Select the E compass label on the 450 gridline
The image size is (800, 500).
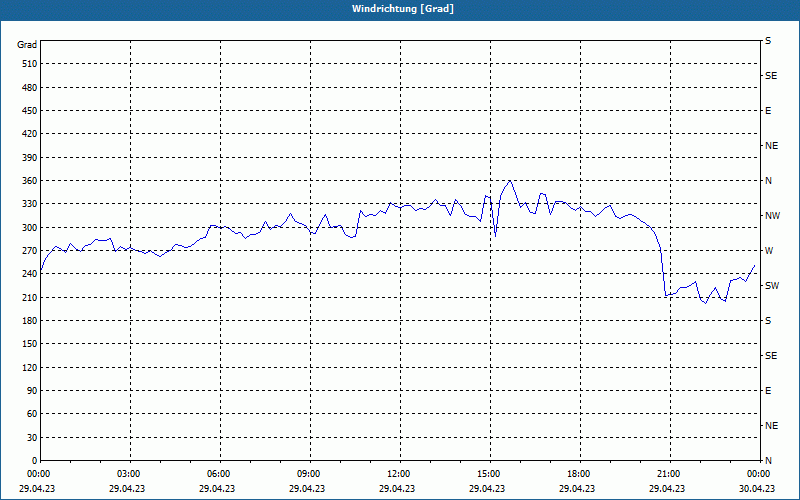pos(768,111)
